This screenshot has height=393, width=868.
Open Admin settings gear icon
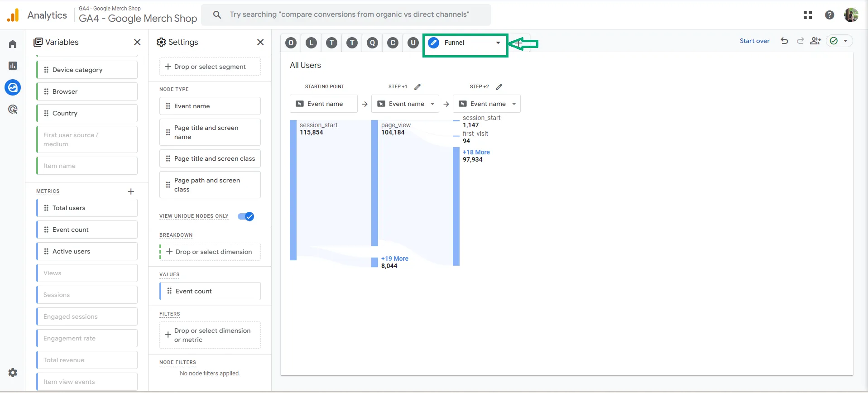point(13,373)
